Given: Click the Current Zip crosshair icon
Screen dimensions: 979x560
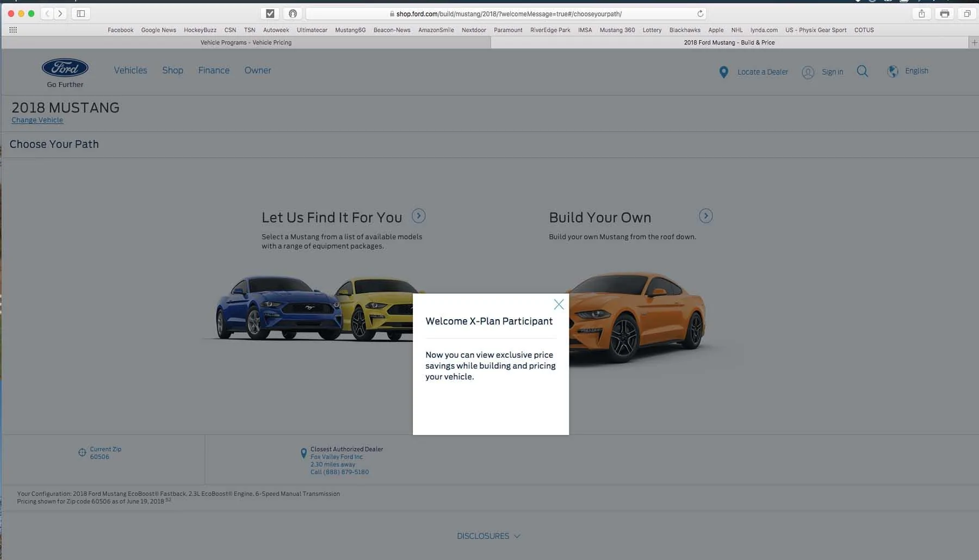Looking at the screenshot, I should (x=82, y=452).
